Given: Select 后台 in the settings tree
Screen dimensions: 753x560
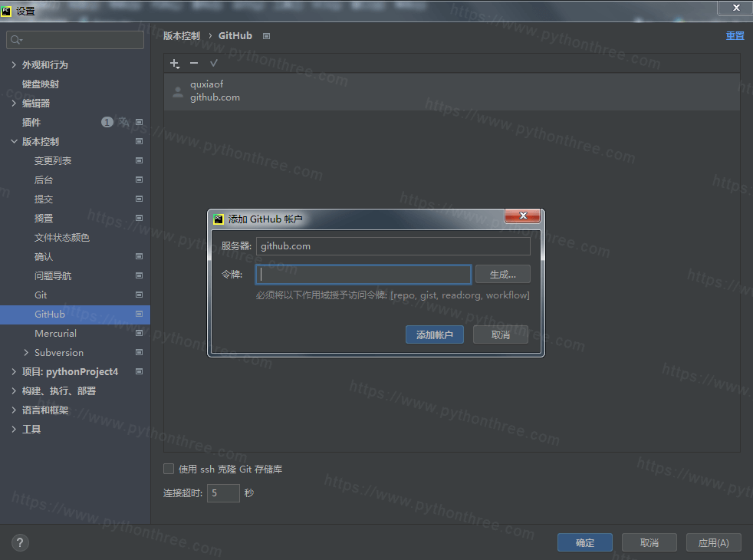Looking at the screenshot, I should (x=44, y=180).
